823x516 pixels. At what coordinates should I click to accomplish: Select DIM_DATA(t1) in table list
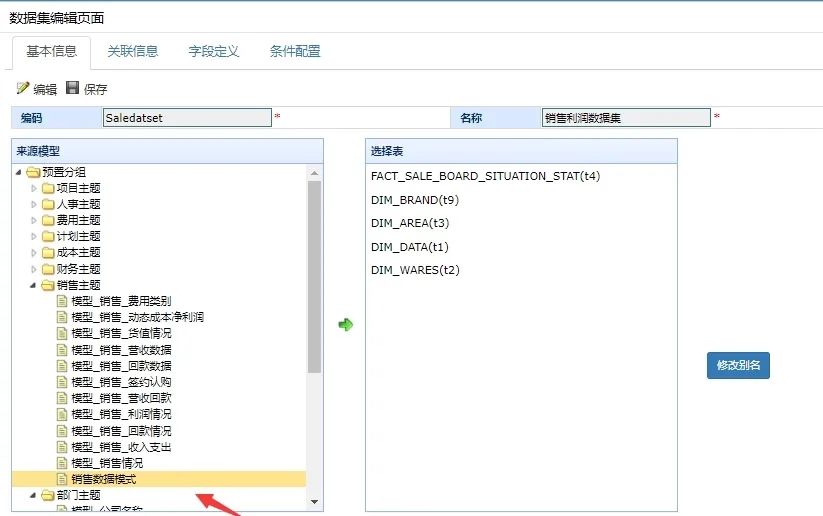coord(410,247)
